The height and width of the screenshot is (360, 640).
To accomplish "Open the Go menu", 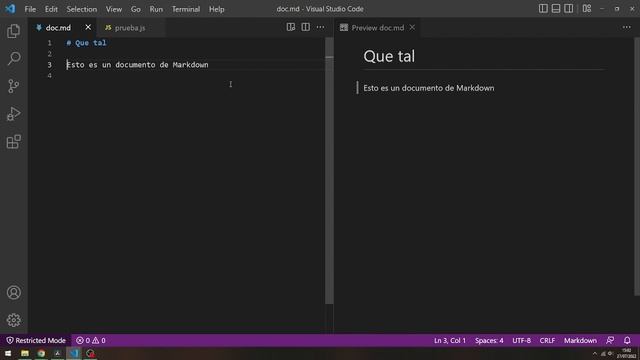I will (136, 9).
